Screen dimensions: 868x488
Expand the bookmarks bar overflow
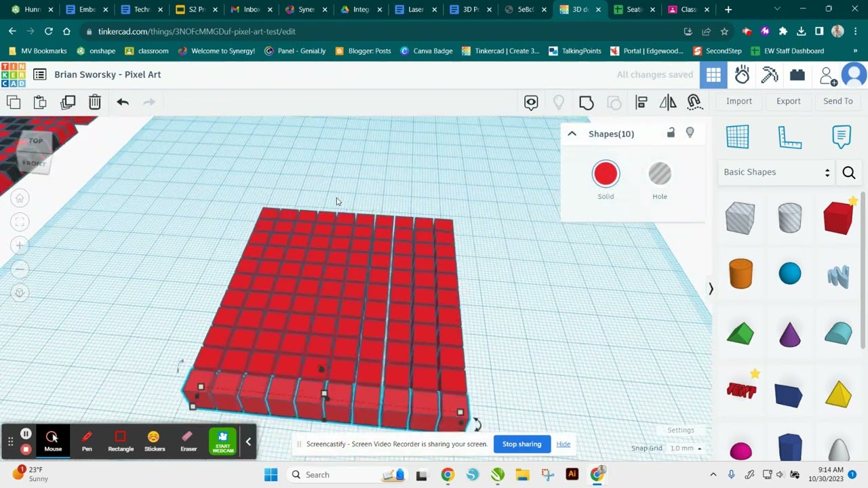coord(855,51)
